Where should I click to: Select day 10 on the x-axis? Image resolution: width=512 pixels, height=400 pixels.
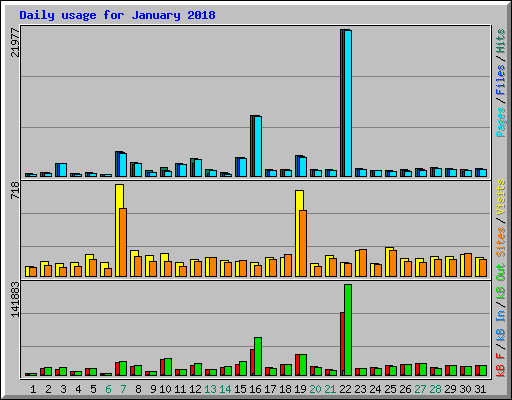[165, 389]
